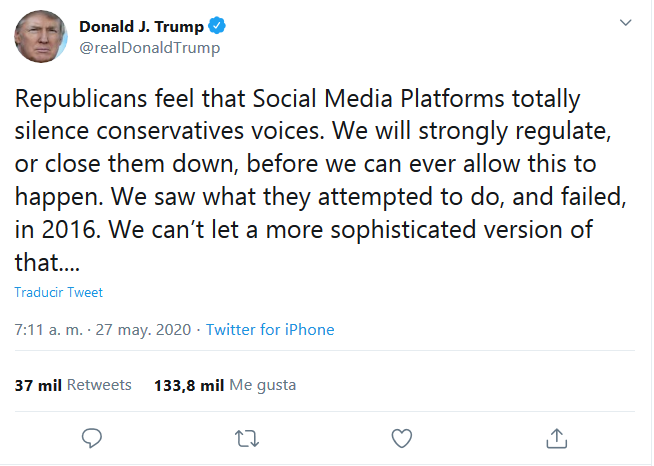
Task: Retweet using the arrows icon
Action: pos(245,438)
